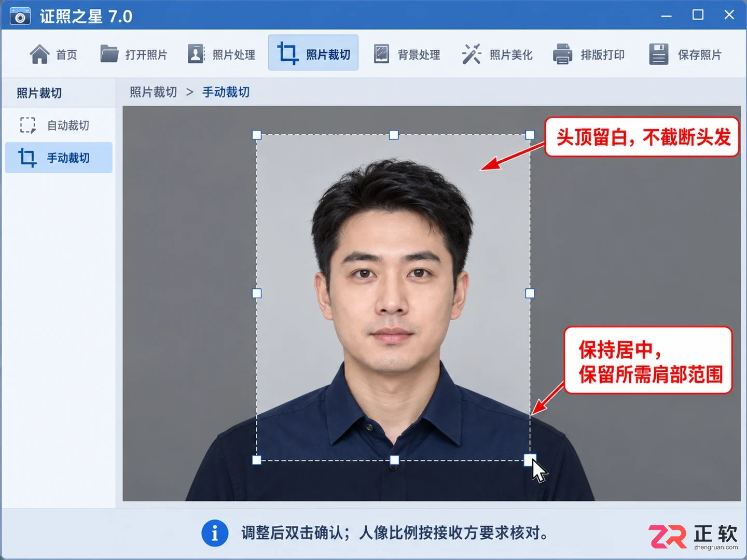Screen dimensions: 747x560
Task: Select the 手动裁切 crop icon in the sidebar
Action: click(x=27, y=158)
